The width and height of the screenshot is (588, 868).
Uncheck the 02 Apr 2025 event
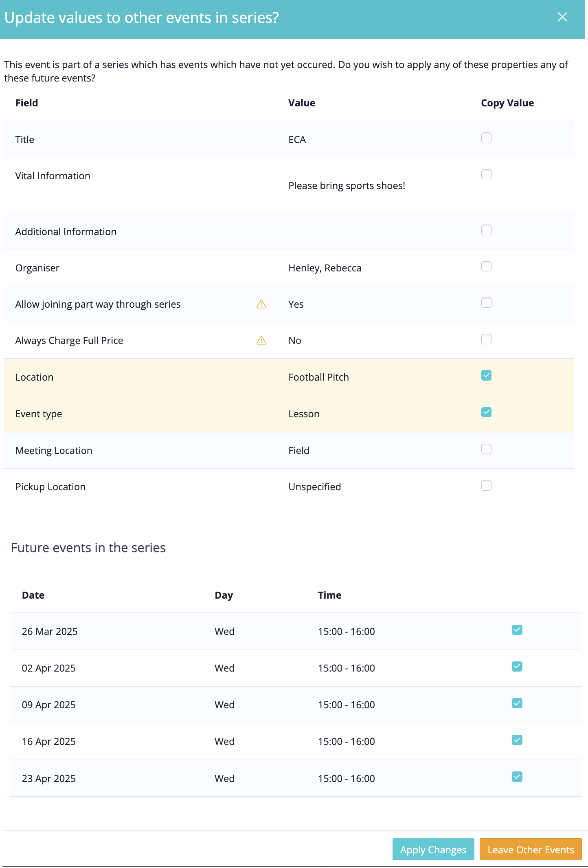coord(517,667)
